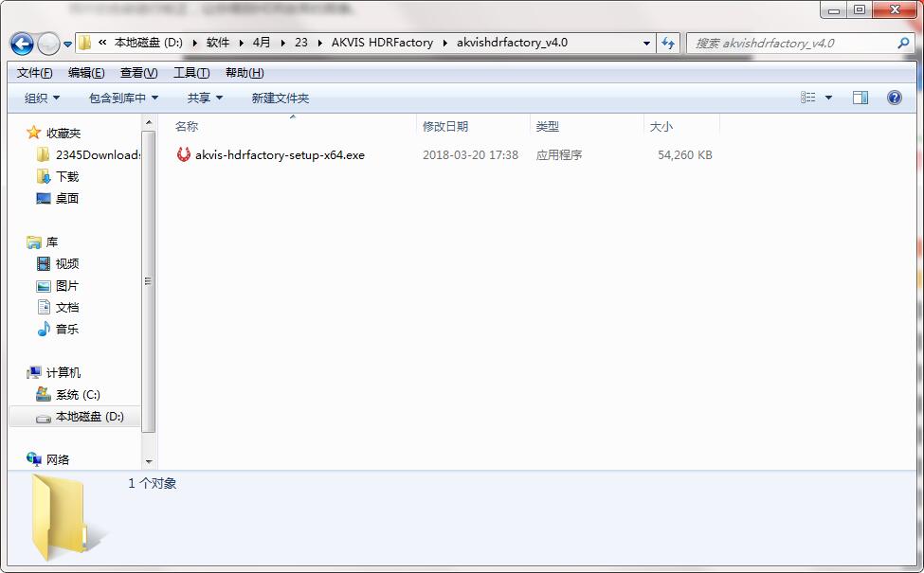Image resolution: width=924 pixels, height=573 pixels.
Task: Click the magnifier search icon
Action: 903,43
